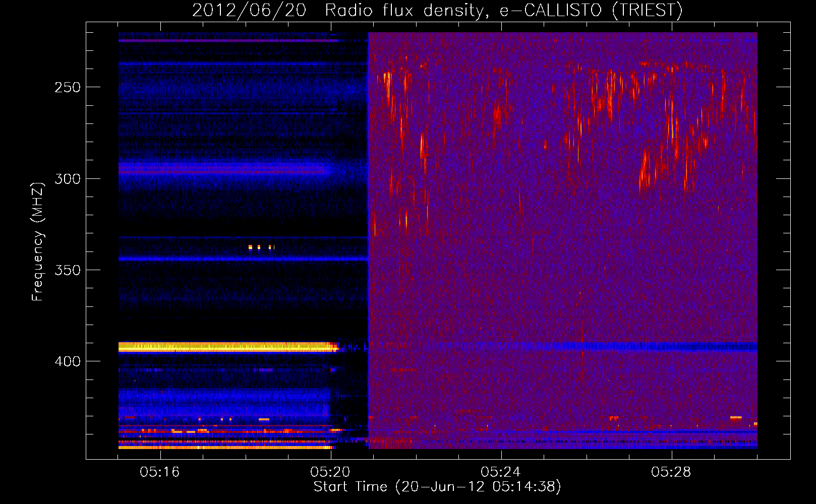Image resolution: width=816 pixels, height=504 pixels.
Task: Click the 300 frequency tick label
Action: 68,179
